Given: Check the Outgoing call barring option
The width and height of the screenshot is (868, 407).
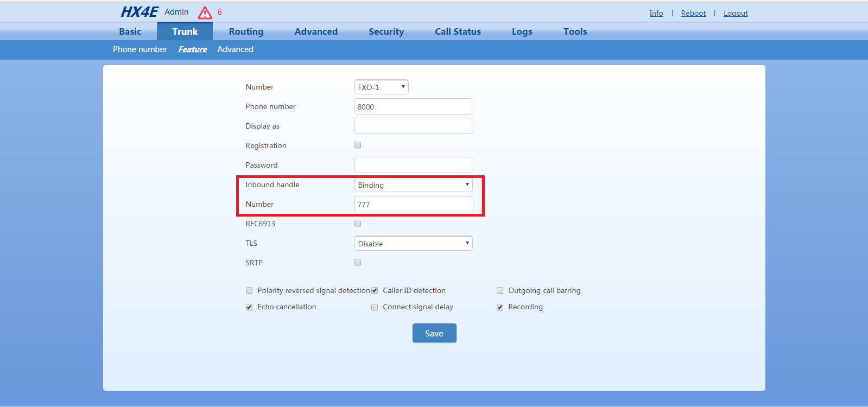Looking at the screenshot, I should (x=500, y=290).
